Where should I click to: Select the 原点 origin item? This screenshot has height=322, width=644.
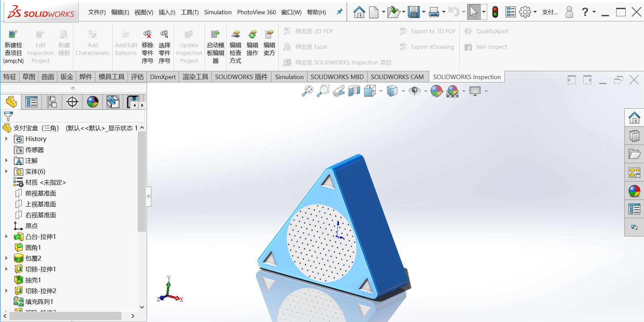pyautogui.click(x=31, y=226)
